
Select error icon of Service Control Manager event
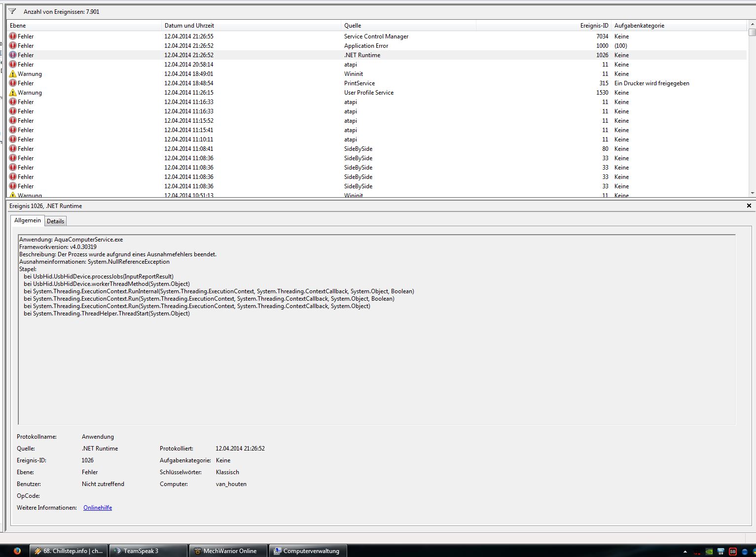tap(13, 36)
